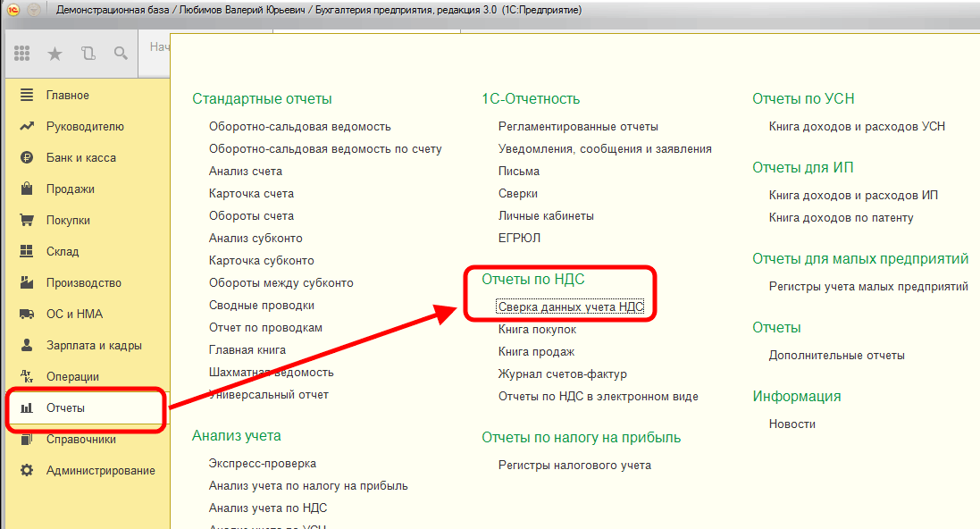This screenshot has height=529, width=980.
Task: Click the Зарплата и кадры person icon
Action: tap(26, 345)
